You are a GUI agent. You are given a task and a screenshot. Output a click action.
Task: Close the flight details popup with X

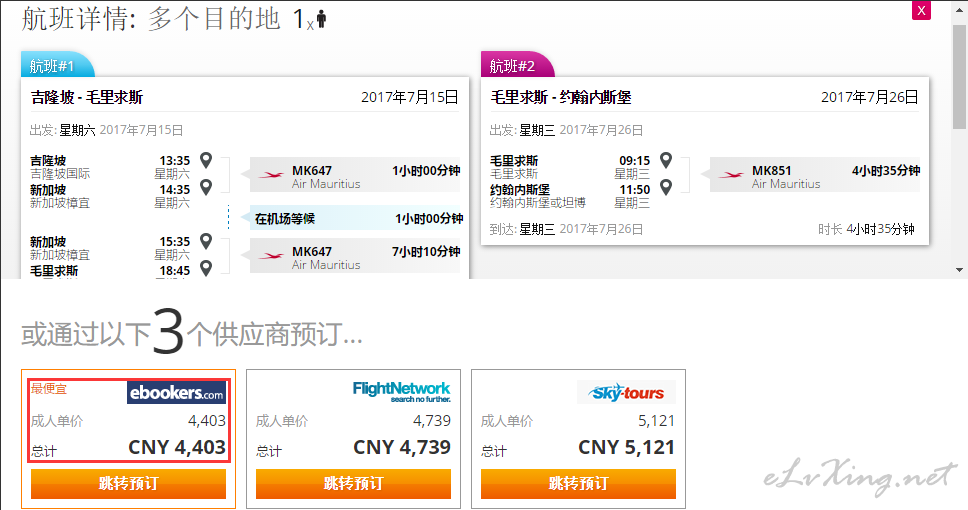[x=921, y=10]
